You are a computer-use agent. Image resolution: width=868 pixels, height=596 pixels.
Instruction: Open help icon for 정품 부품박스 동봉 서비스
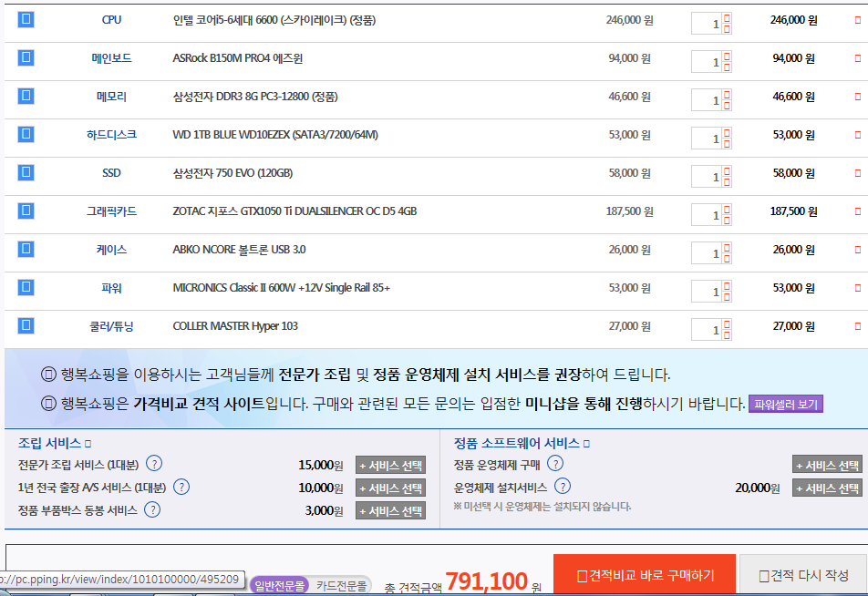(152, 509)
